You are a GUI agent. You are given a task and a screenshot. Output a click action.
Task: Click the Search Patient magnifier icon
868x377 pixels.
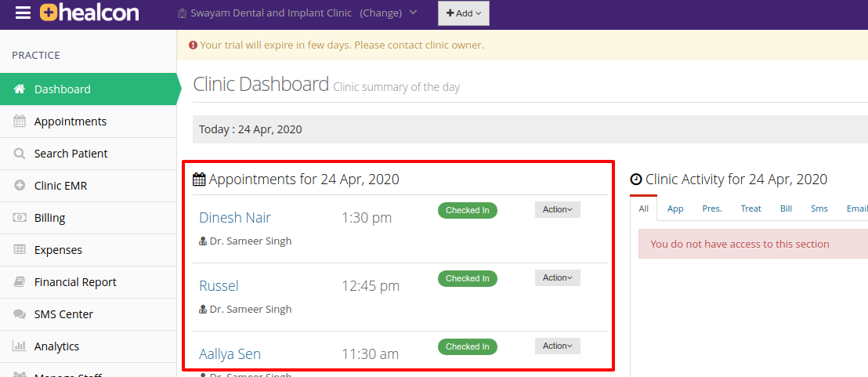pos(20,154)
